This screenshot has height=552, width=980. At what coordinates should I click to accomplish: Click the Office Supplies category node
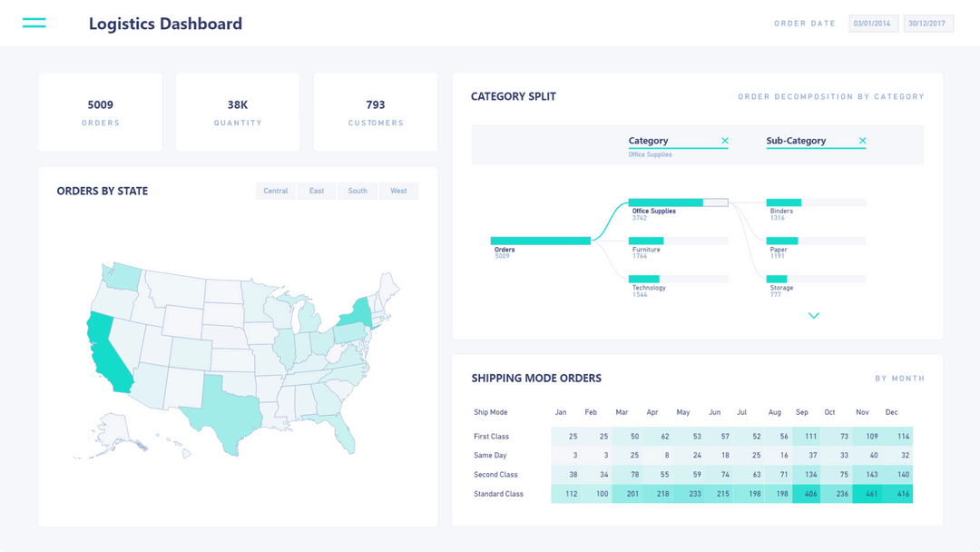tap(667, 202)
